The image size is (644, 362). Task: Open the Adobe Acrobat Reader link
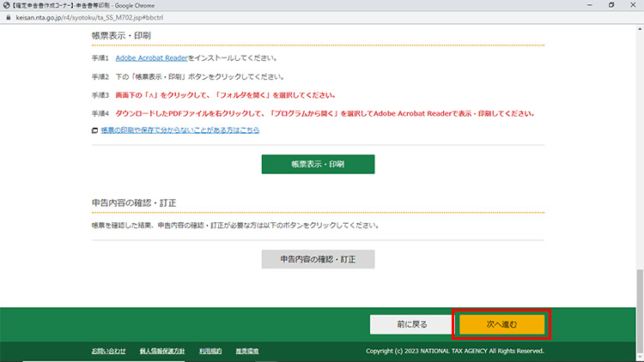[152, 58]
